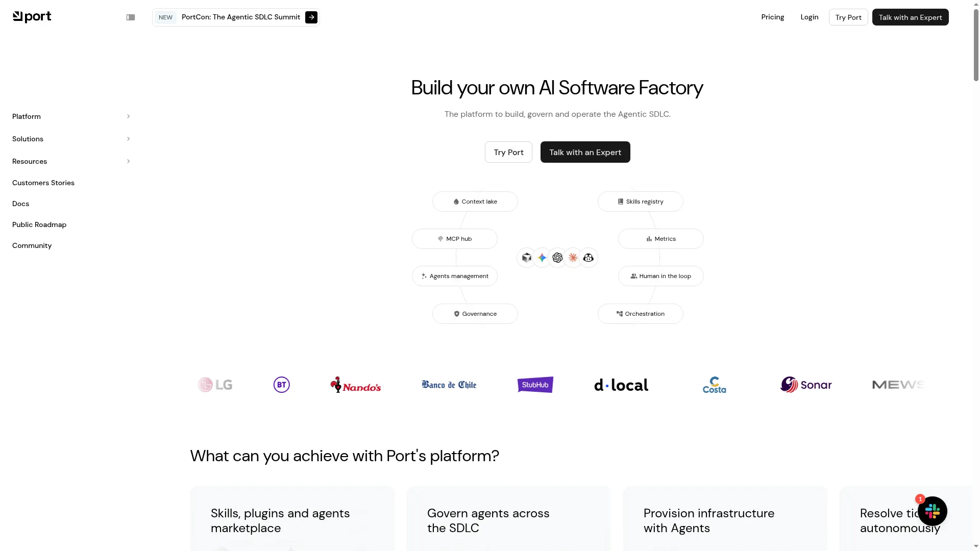Viewport: 980px width, 551px height.
Task: Click the hero Try Port button
Action: [508, 152]
